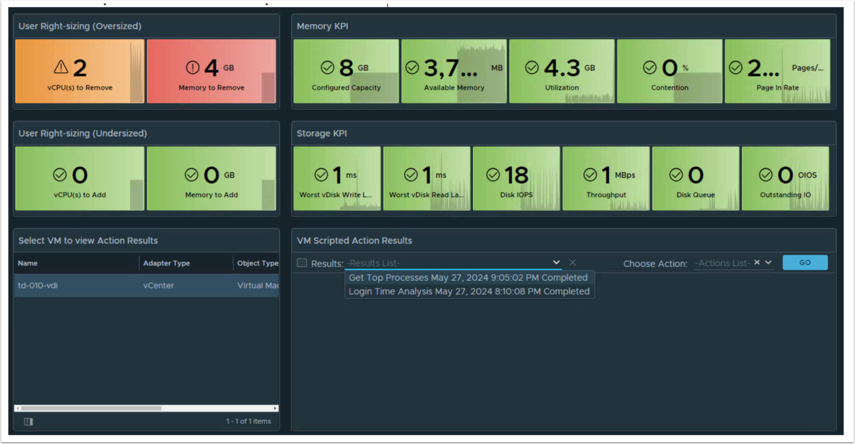Sort by the Adapter Type column header

(166, 263)
